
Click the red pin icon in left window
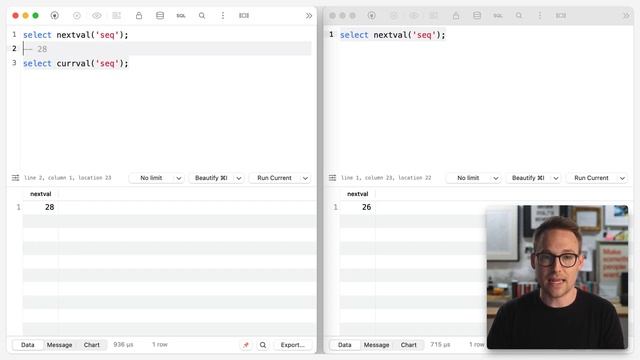246,345
